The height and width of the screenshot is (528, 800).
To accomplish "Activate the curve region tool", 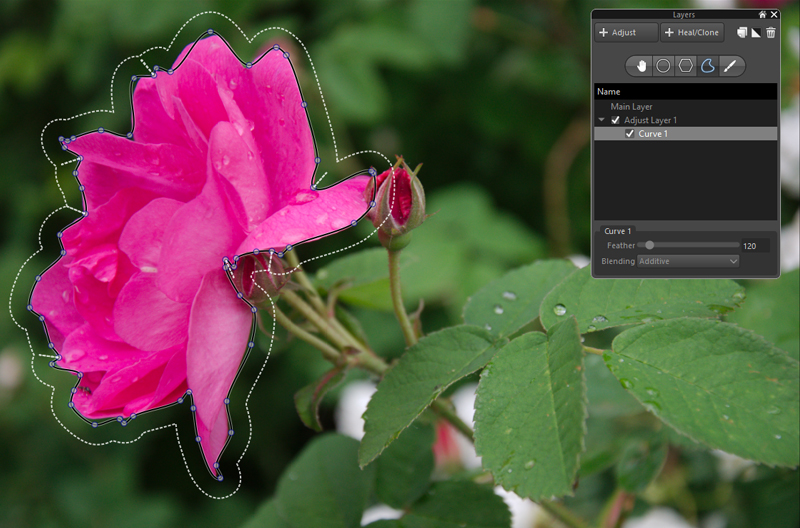I will coord(708,66).
